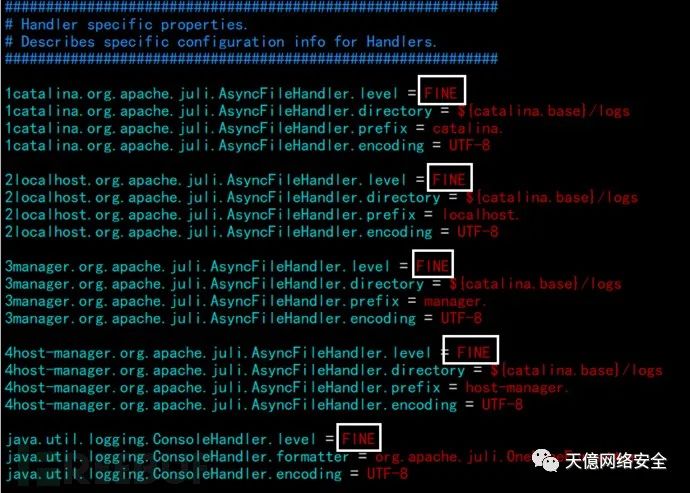Click the 4host-manager AsyncFileHandler.encoding key
Viewport: 690px width, 493px height.
[231, 405]
